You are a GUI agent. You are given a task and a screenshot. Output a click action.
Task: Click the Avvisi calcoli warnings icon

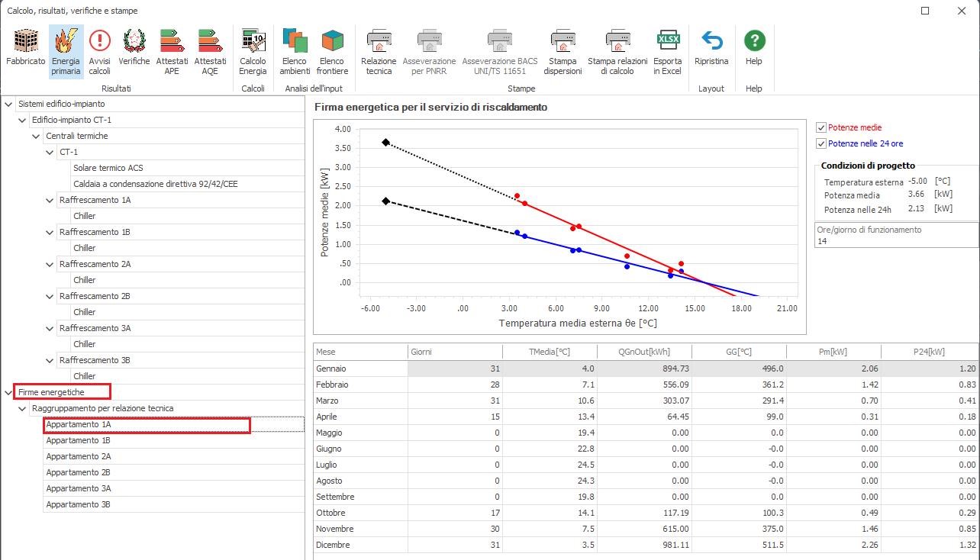point(99,52)
